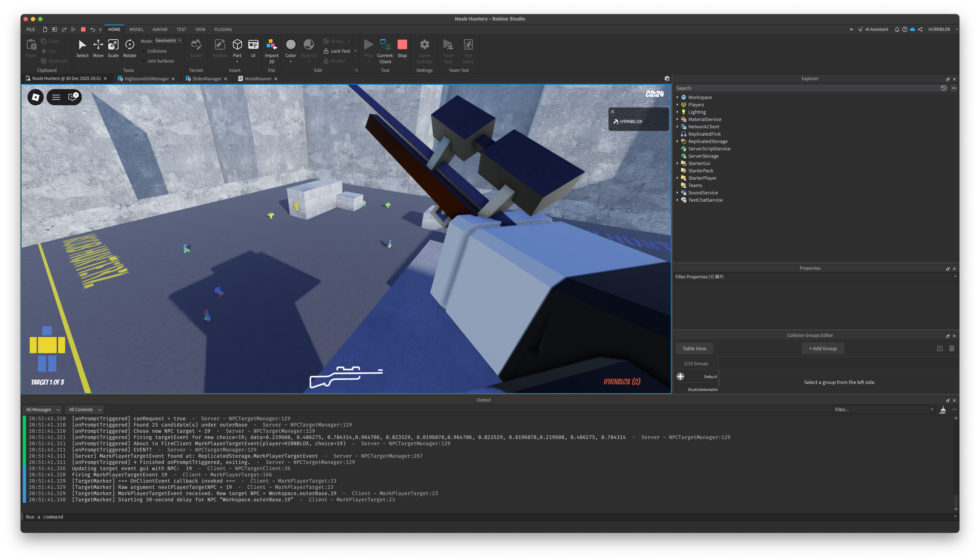Click the + Add Group button
This screenshot has width=980, height=560.
823,348
